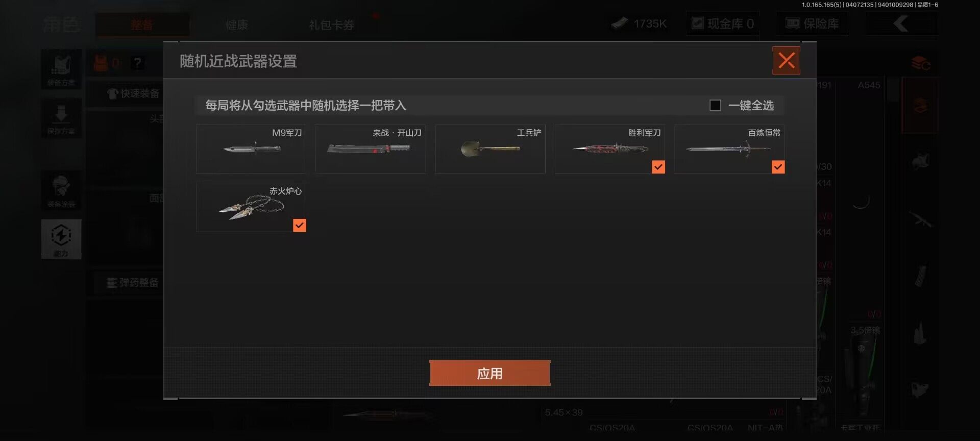
Task: Close the random melee weapon dialog
Action: point(786,61)
